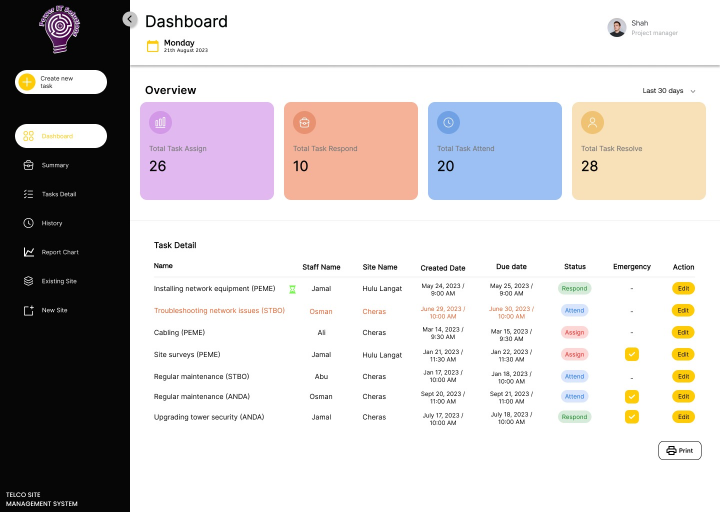Click Attend status of Regular maintenance (ANDA)
The height and width of the screenshot is (512, 720).
point(574,397)
